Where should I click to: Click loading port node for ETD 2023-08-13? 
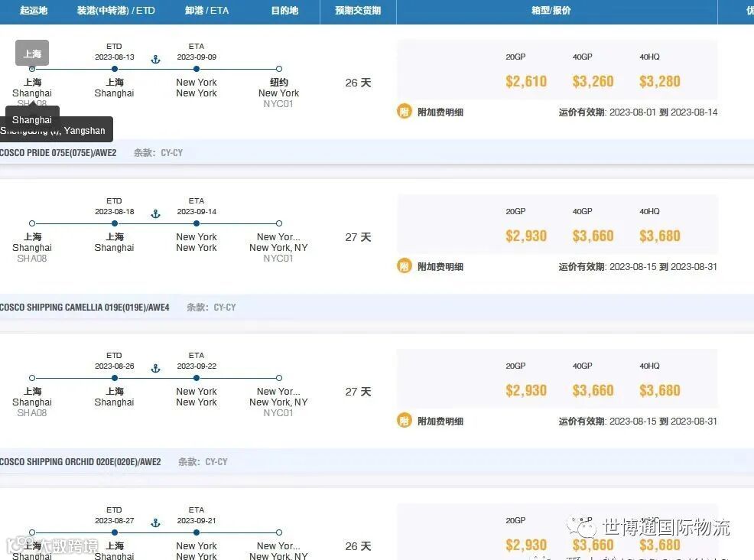pos(115,69)
